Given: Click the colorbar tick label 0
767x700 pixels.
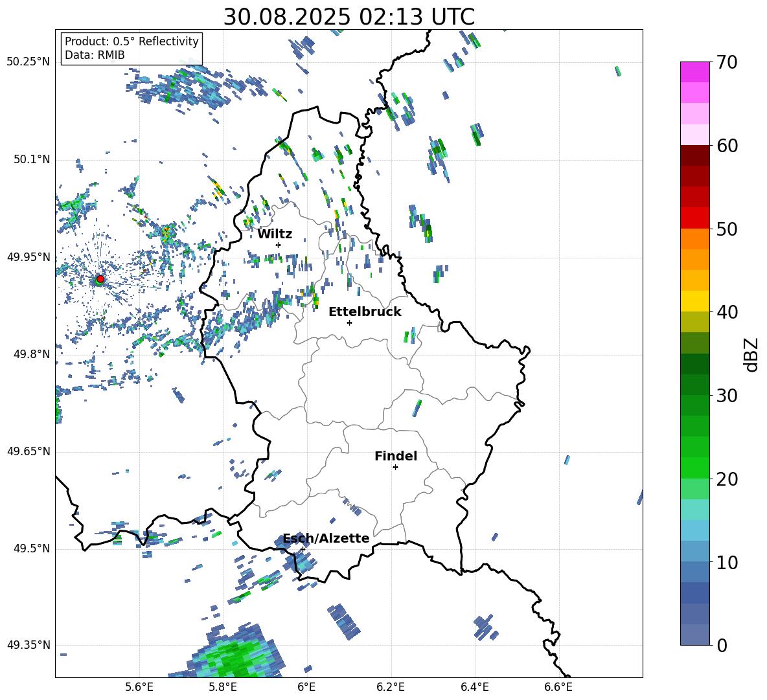Looking at the screenshot, I should (722, 645).
